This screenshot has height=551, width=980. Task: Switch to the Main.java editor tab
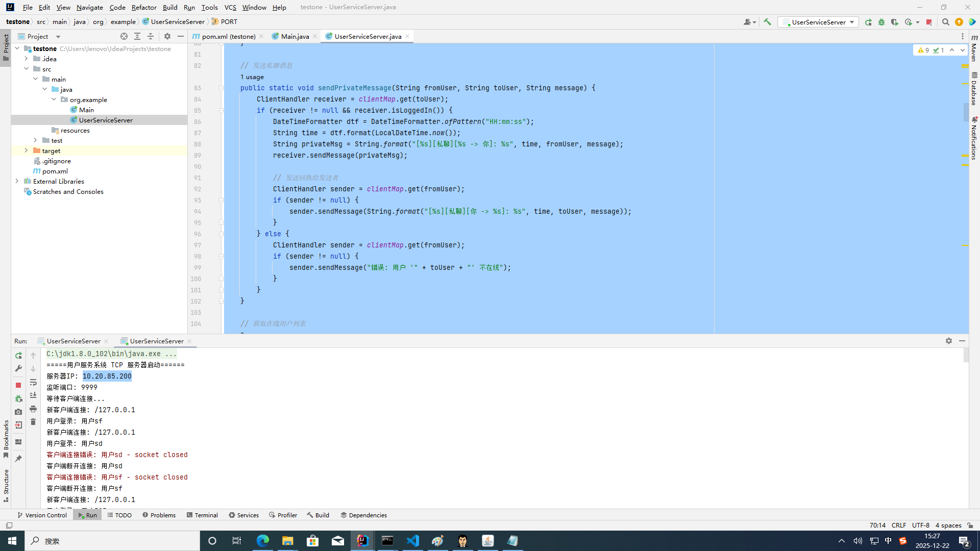click(295, 36)
